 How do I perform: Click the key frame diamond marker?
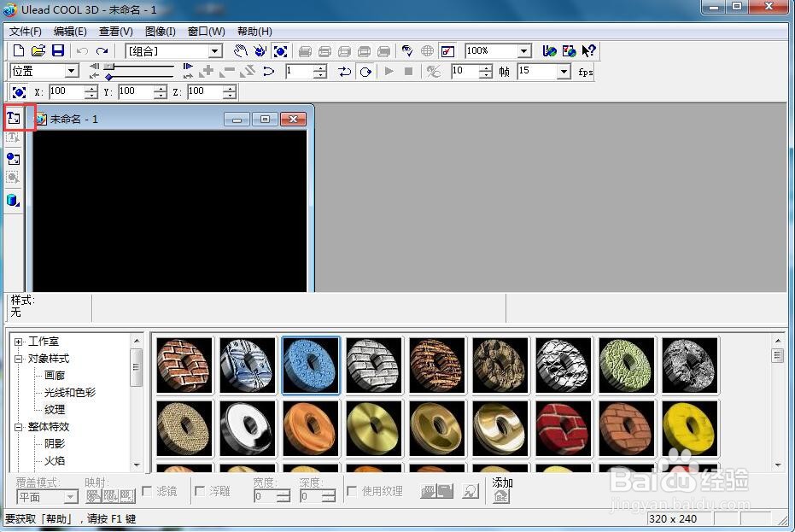(108, 77)
